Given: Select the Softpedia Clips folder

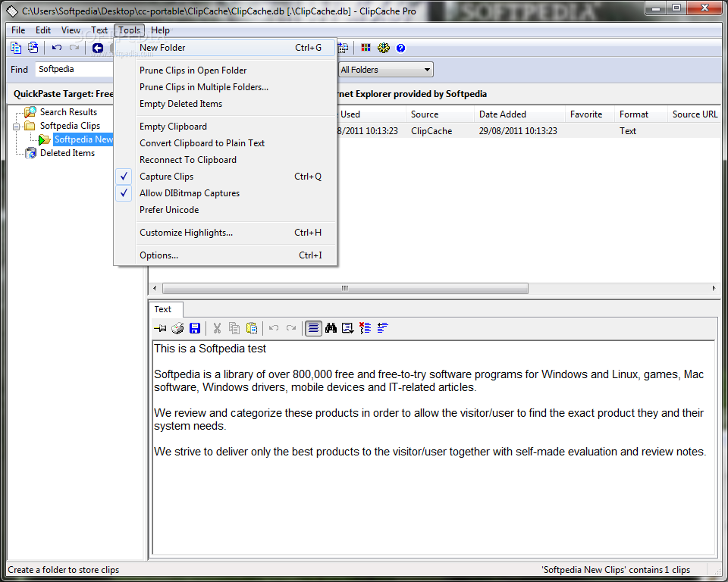Looking at the screenshot, I should click(70, 126).
